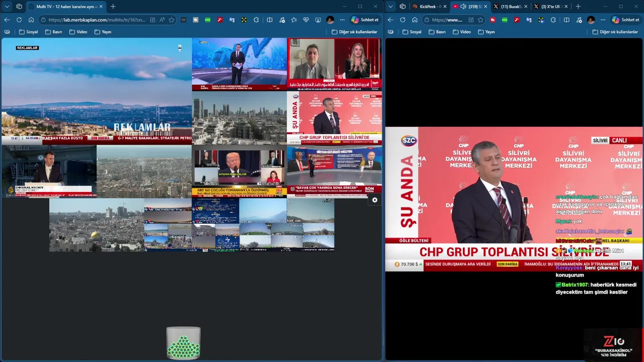Close the KickPeek tab
Viewport: 644px width, 362px height.
pos(444,7)
